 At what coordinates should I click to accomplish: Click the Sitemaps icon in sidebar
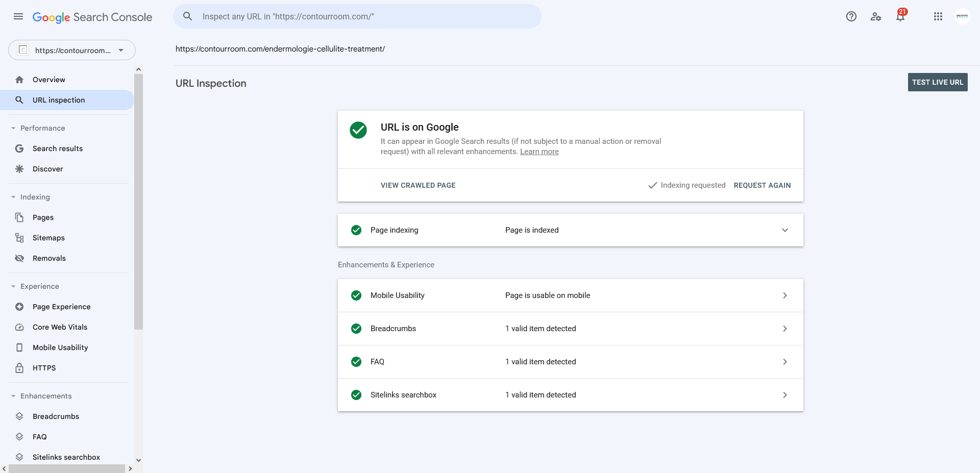tap(19, 238)
